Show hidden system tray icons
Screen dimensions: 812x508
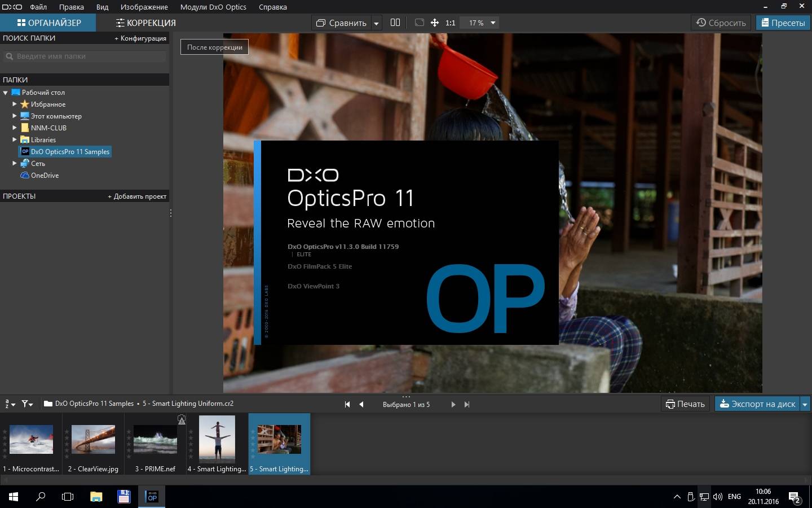[677, 497]
